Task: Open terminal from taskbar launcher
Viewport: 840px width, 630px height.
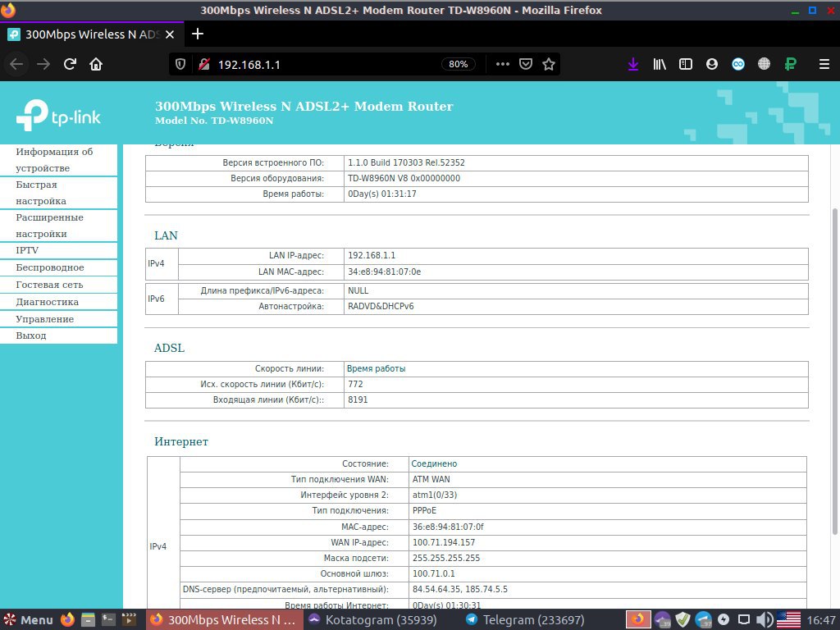Action: (x=108, y=620)
